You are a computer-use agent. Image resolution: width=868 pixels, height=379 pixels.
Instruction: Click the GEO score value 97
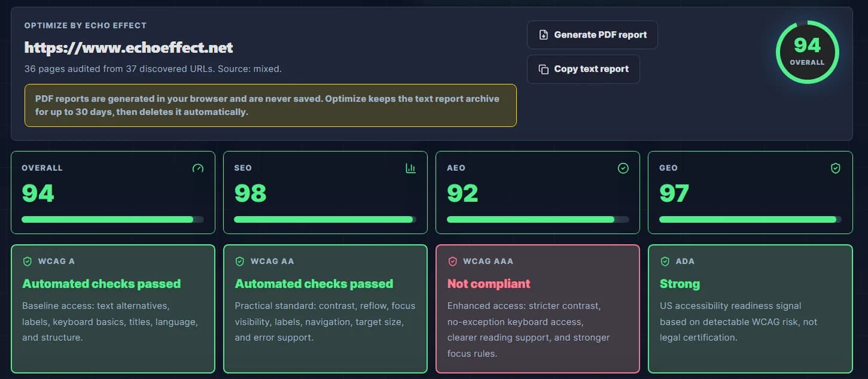point(675,193)
